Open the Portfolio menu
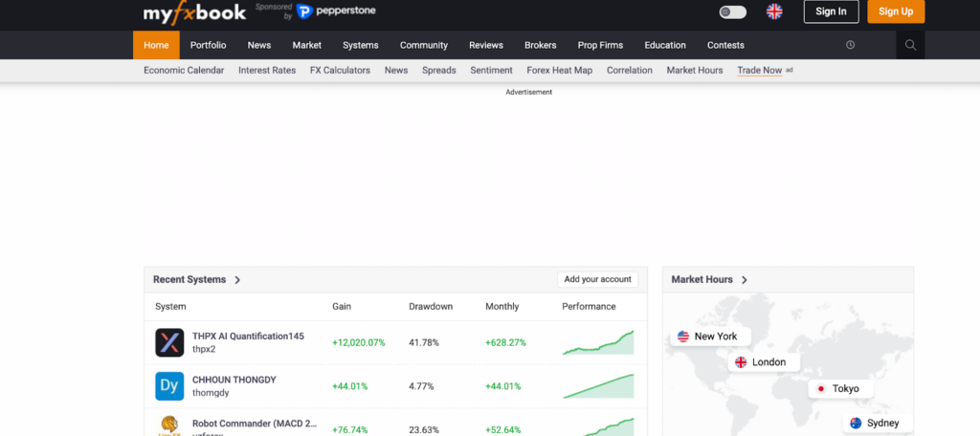980x436 pixels. click(208, 45)
